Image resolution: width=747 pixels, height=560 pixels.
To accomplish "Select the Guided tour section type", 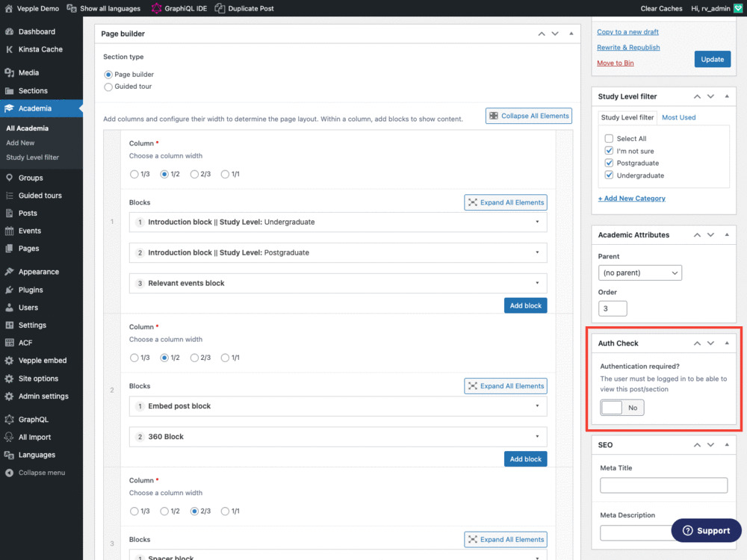I will 108,87.
